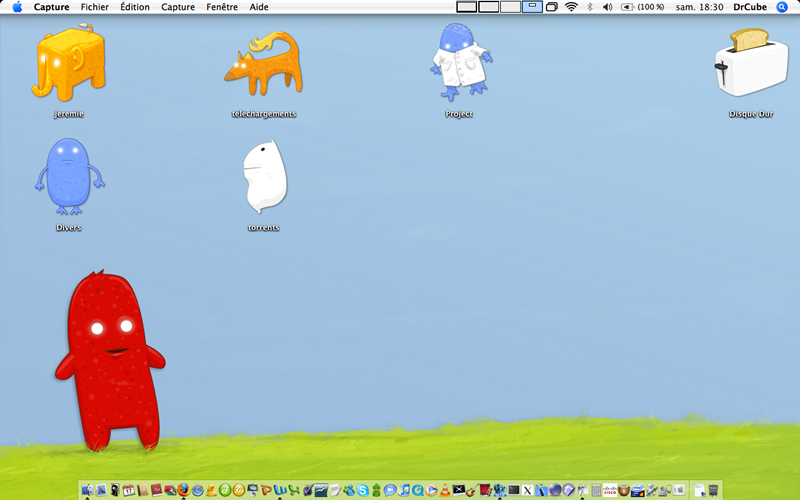The height and width of the screenshot is (500, 800).
Task: Open the DrCube user switching menu
Action: [x=750, y=7]
